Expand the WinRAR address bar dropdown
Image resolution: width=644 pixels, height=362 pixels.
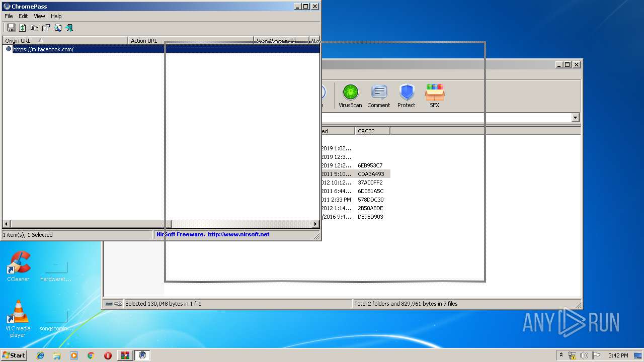576,118
